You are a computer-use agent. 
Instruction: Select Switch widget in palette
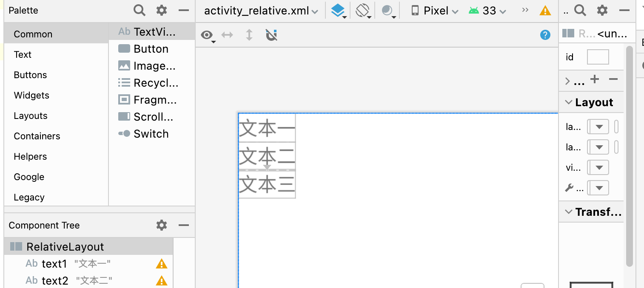152,134
